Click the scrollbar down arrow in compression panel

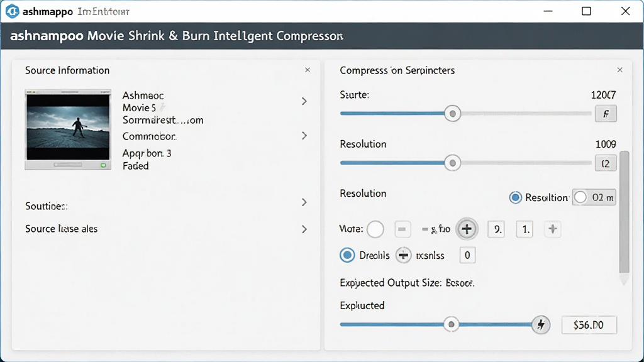(625, 280)
